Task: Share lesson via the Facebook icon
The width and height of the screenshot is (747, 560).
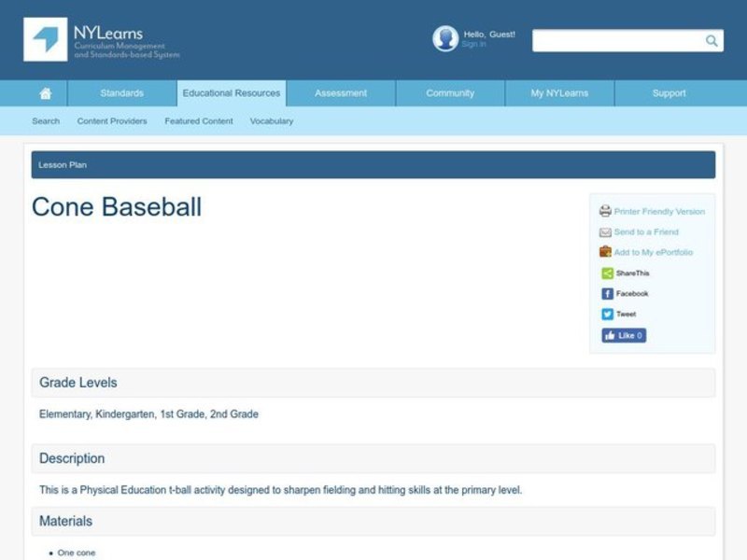Action: (605, 293)
